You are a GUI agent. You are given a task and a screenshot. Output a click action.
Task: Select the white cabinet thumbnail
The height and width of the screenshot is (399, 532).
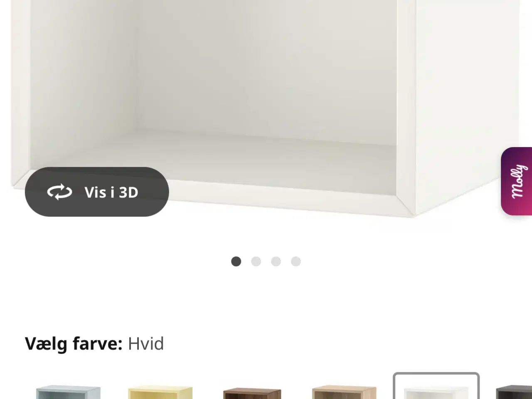[436, 386]
